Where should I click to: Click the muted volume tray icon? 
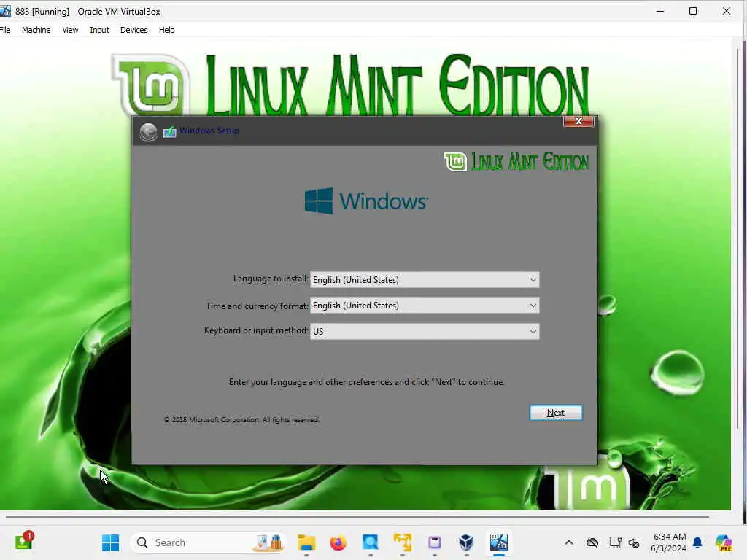(634, 542)
